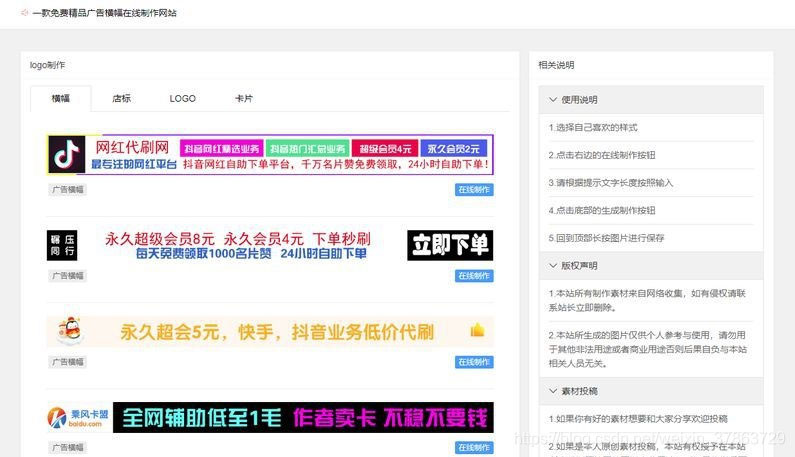Click the cartoon mascot icon in the orange banner
Screen dimensions: 795x457
point(68,330)
